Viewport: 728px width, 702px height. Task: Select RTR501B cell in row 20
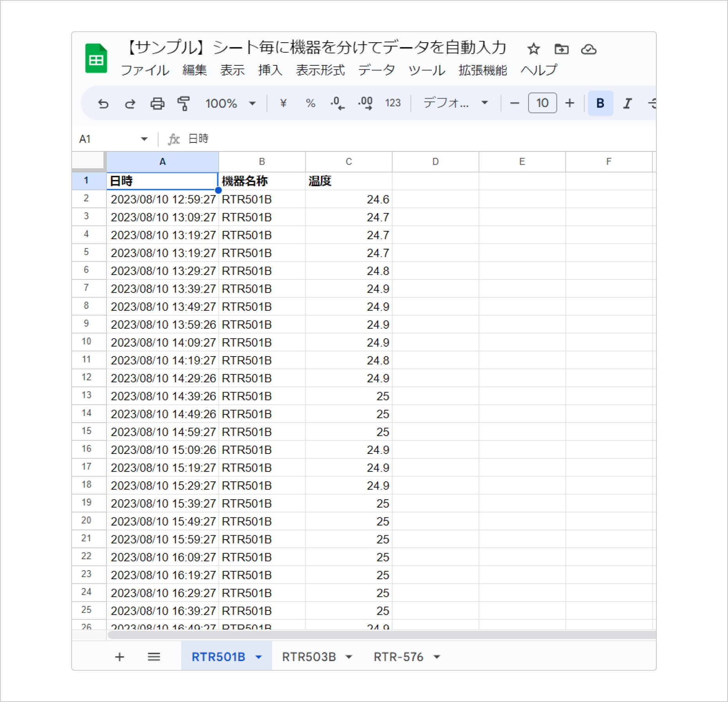[262, 521]
